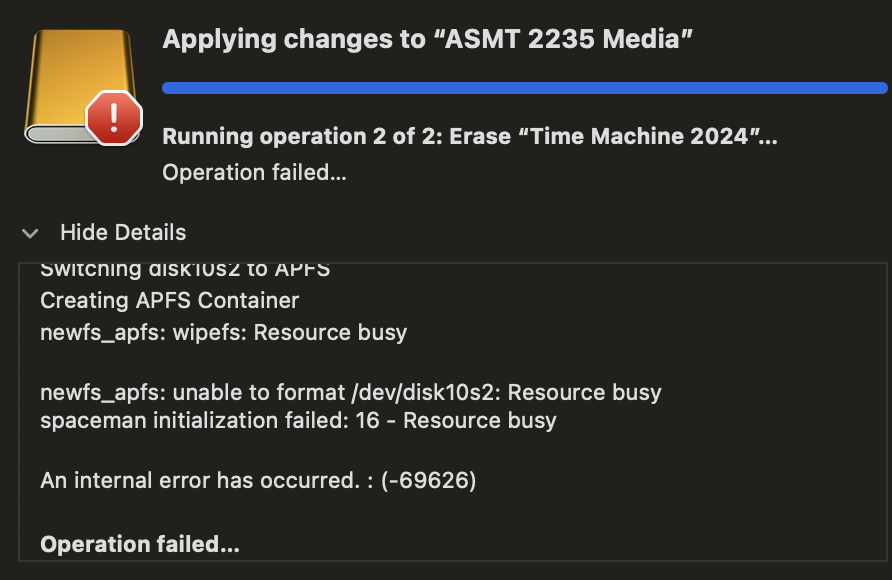Click the blank line above internal error
This screenshot has height=580, width=892.
click(x=300, y=451)
